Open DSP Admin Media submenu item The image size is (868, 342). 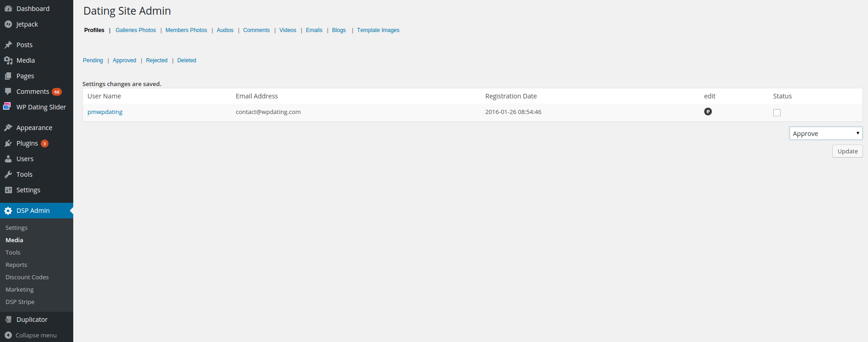click(14, 240)
